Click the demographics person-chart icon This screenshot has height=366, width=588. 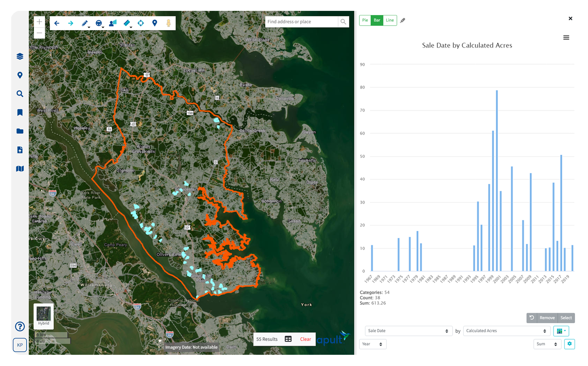click(x=113, y=23)
